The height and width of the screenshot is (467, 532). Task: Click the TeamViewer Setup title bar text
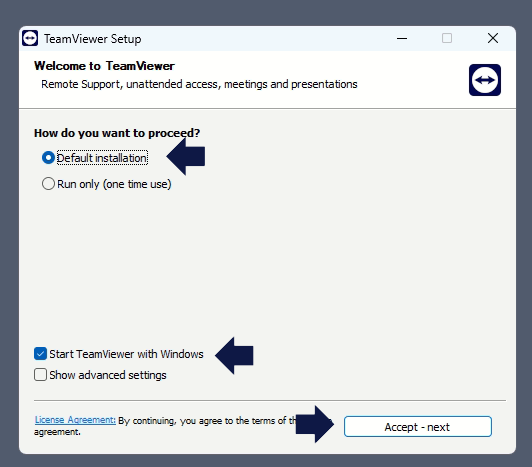(x=93, y=39)
